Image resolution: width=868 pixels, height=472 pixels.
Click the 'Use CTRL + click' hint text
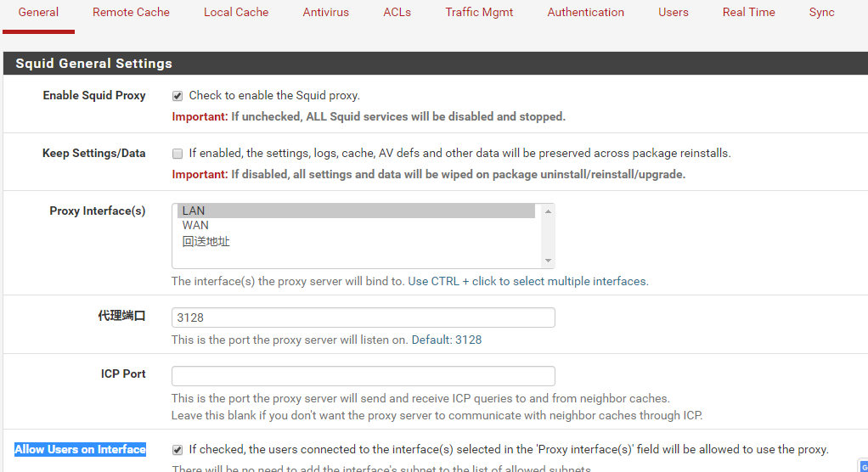(527, 281)
